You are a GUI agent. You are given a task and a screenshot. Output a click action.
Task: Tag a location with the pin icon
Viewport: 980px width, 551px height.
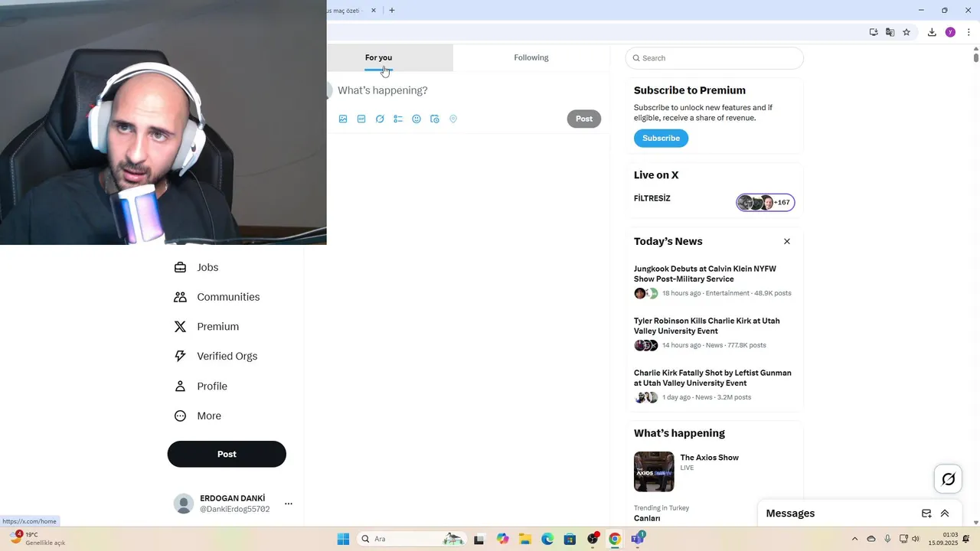point(453,119)
